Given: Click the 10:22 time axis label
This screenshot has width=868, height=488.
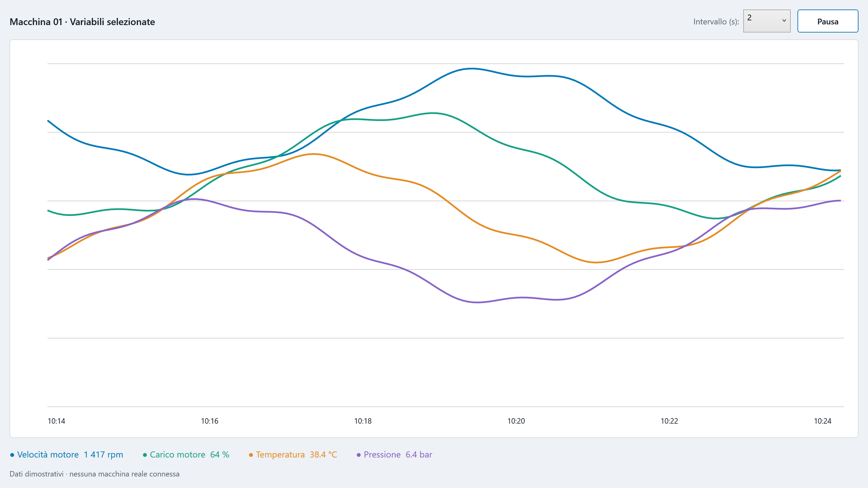Looking at the screenshot, I should [669, 421].
